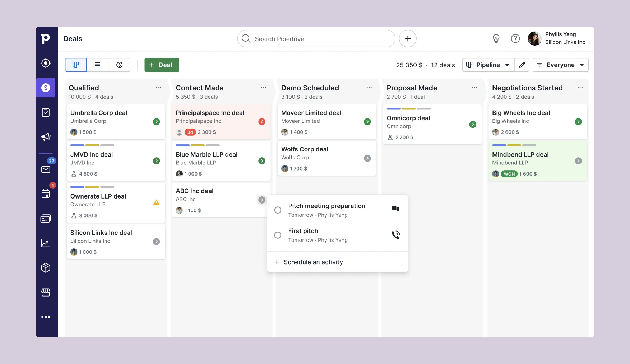Click Phyllis Yang profile avatar
Viewport: 630px width, 364px height.
(534, 38)
